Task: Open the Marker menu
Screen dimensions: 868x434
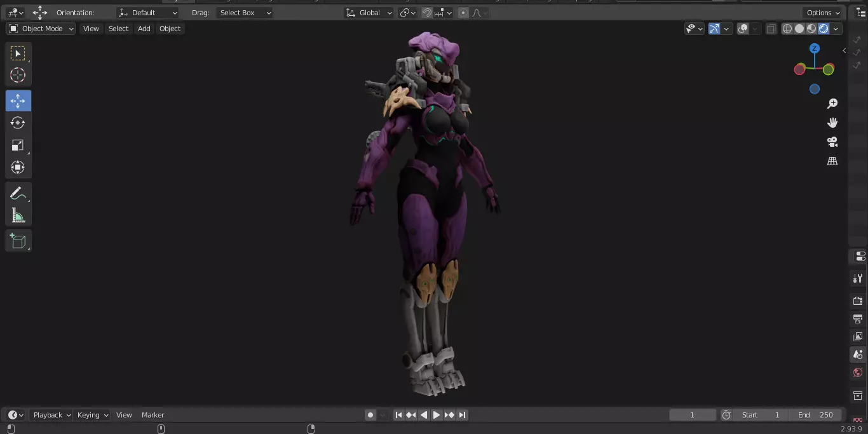Action: (153, 415)
